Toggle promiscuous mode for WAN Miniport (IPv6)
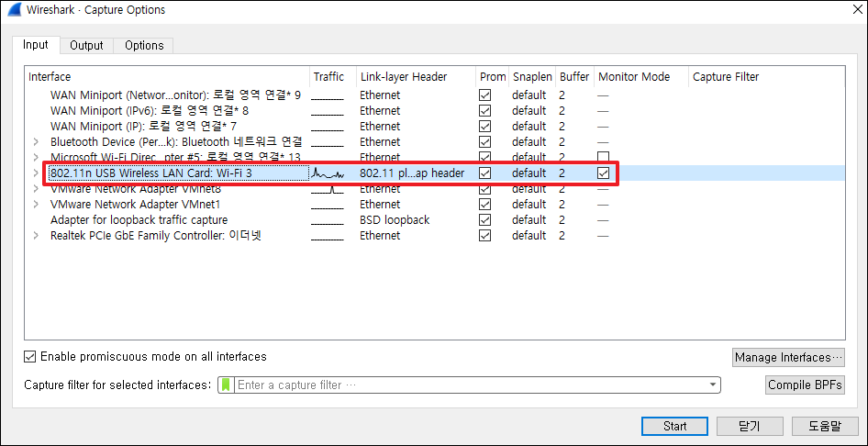 coord(485,111)
